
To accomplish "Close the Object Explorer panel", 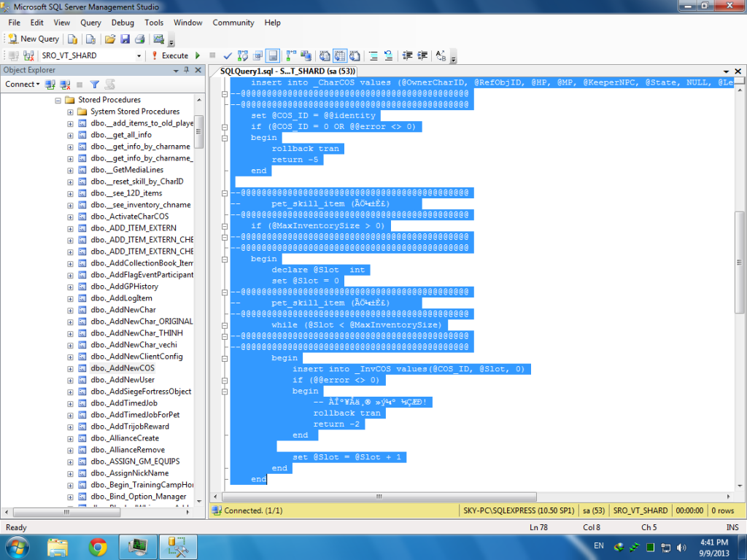I will (198, 70).
